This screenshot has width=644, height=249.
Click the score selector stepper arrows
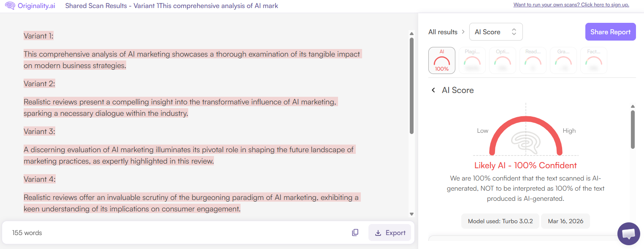[514, 32]
